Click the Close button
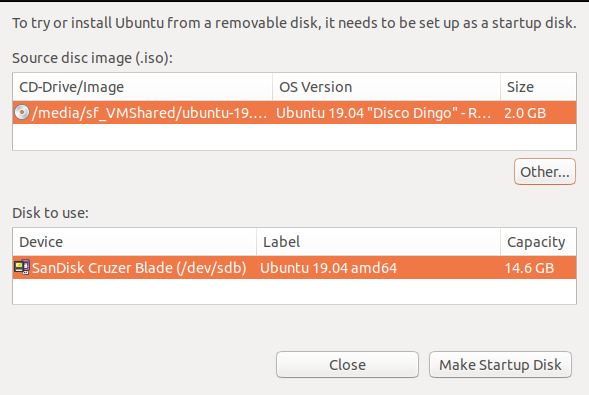 tap(347, 364)
